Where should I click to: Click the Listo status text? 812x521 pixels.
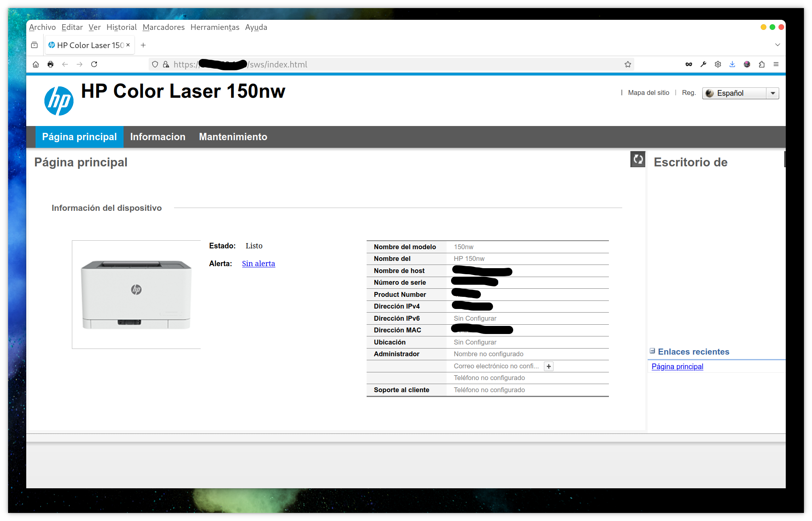(254, 246)
